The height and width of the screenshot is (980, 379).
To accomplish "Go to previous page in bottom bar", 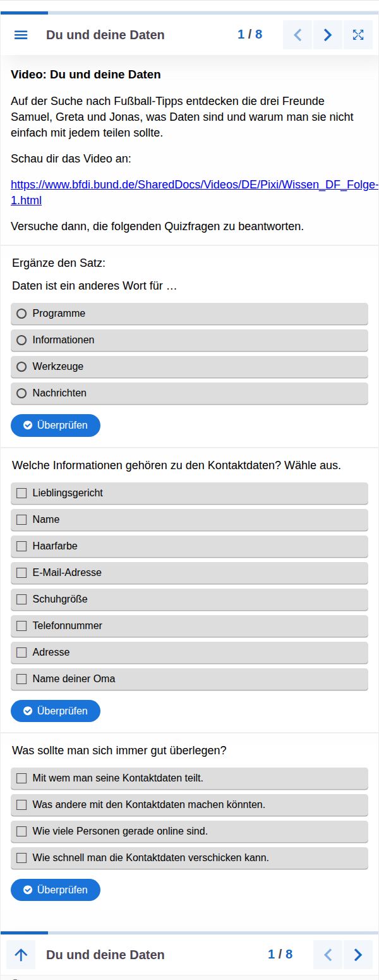I will coord(328,955).
